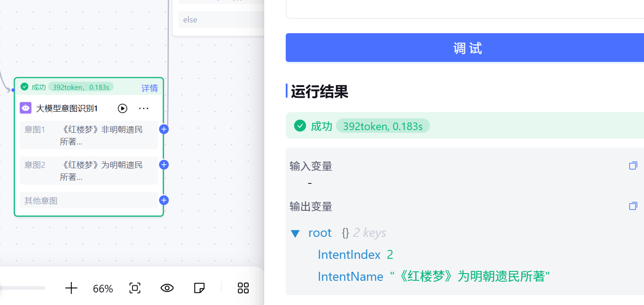Click the node's 成功 status check icon

coord(25,87)
